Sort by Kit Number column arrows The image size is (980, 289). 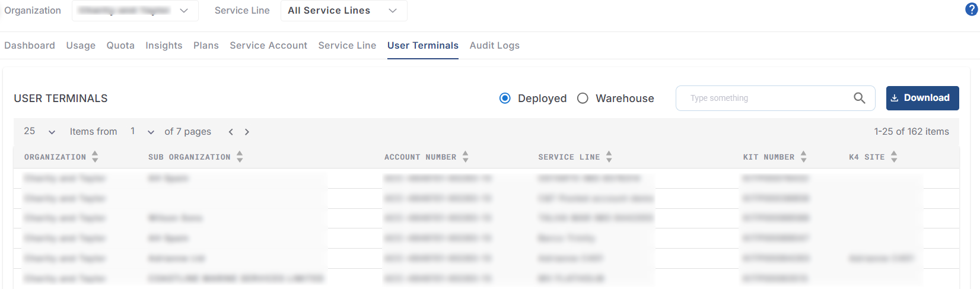[803, 157]
